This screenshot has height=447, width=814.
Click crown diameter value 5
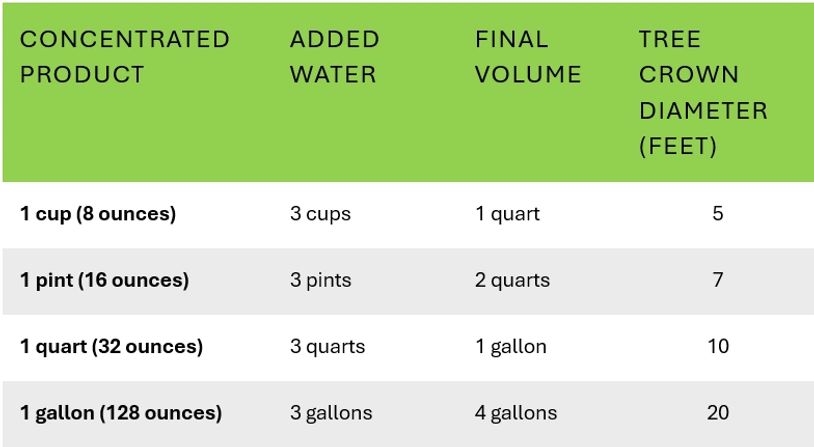[718, 213]
